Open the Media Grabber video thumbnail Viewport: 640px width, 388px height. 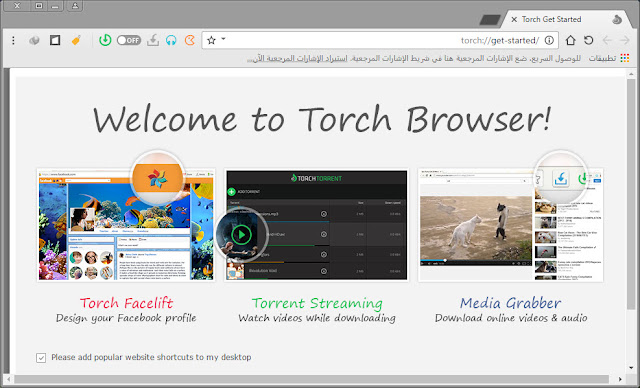coord(511,225)
